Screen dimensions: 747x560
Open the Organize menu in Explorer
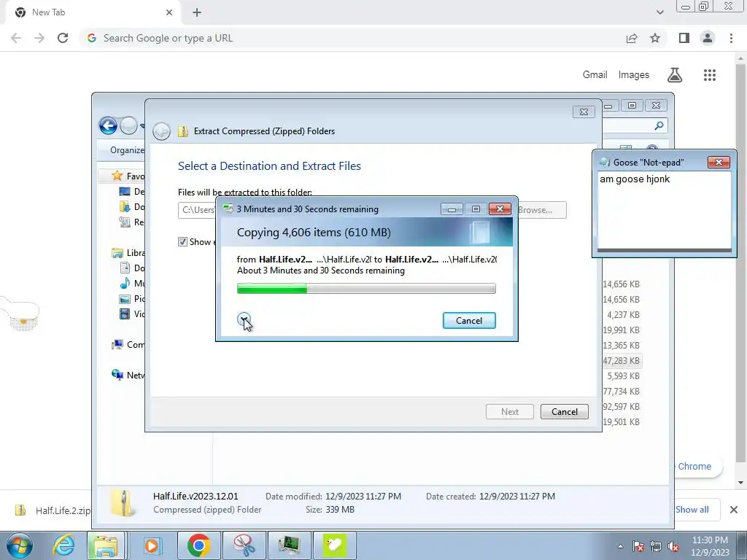[127, 150]
